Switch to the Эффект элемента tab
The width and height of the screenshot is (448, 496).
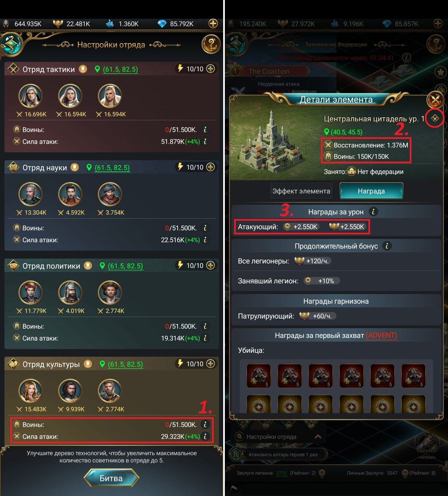click(x=301, y=191)
